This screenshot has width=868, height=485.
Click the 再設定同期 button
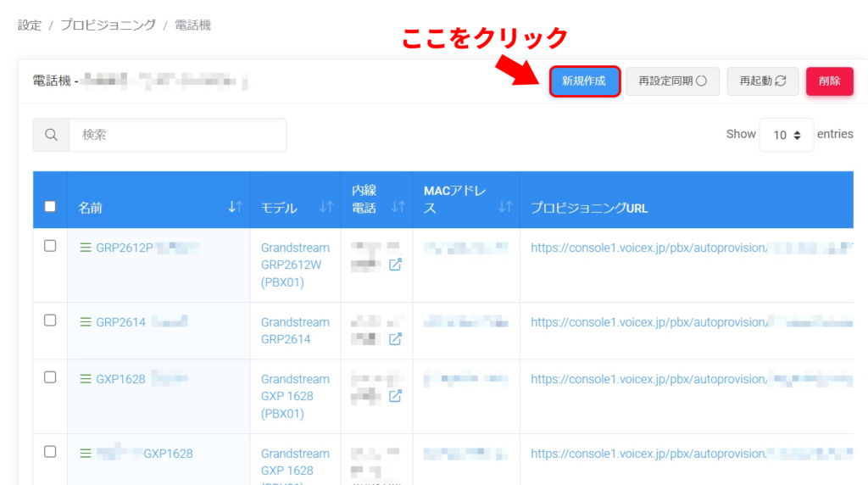(x=672, y=81)
